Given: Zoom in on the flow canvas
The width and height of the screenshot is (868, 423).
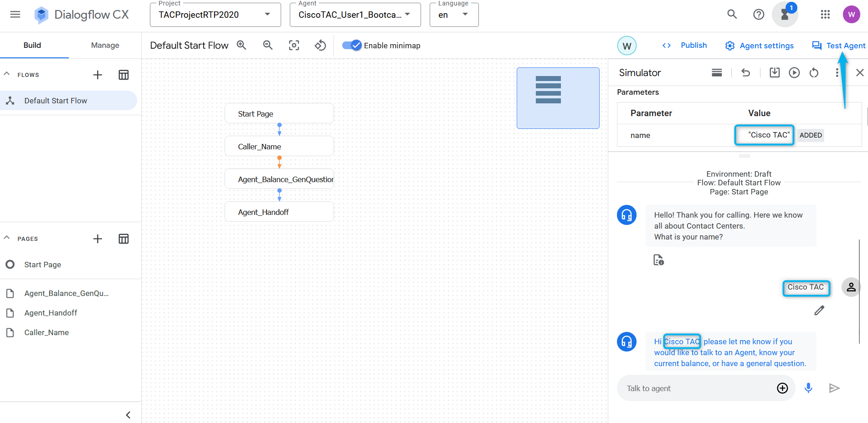Looking at the screenshot, I should tap(241, 45).
